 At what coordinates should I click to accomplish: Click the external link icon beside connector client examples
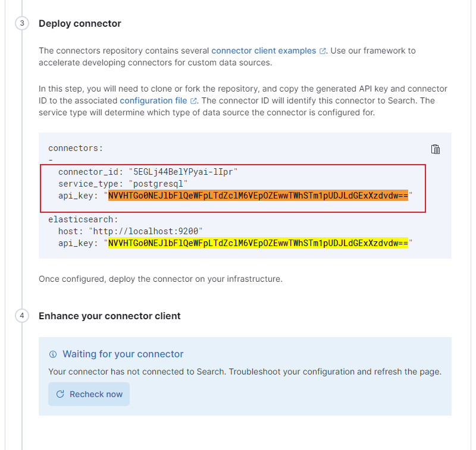[321, 50]
